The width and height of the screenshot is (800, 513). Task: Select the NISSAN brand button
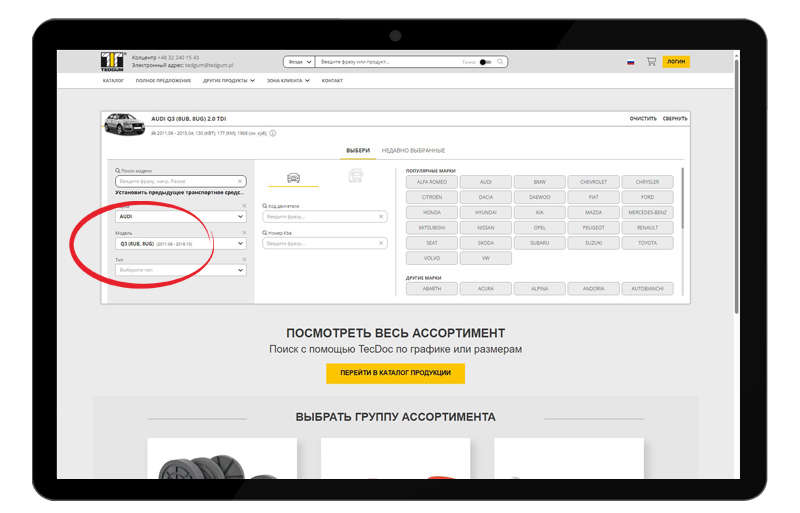(x=486, y=228)
